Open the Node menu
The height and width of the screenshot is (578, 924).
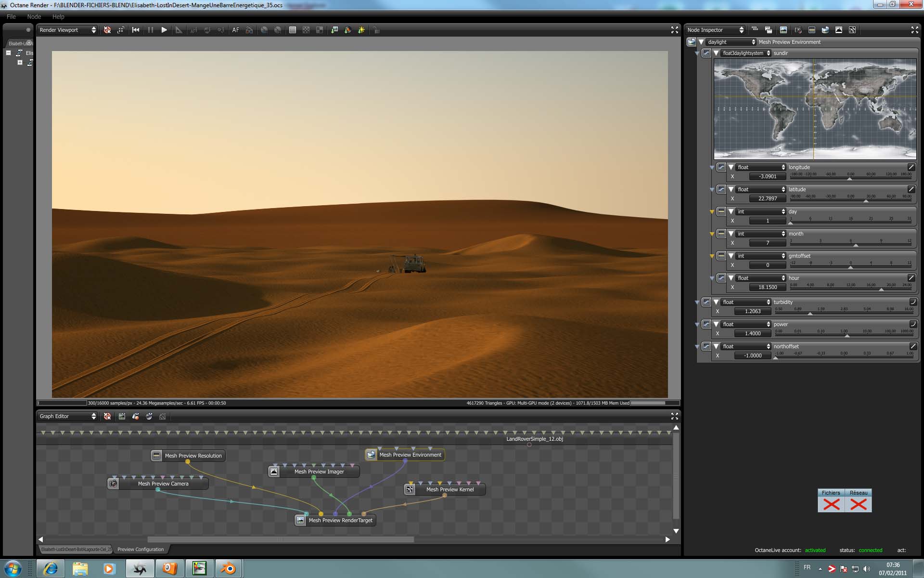(34, 16)
